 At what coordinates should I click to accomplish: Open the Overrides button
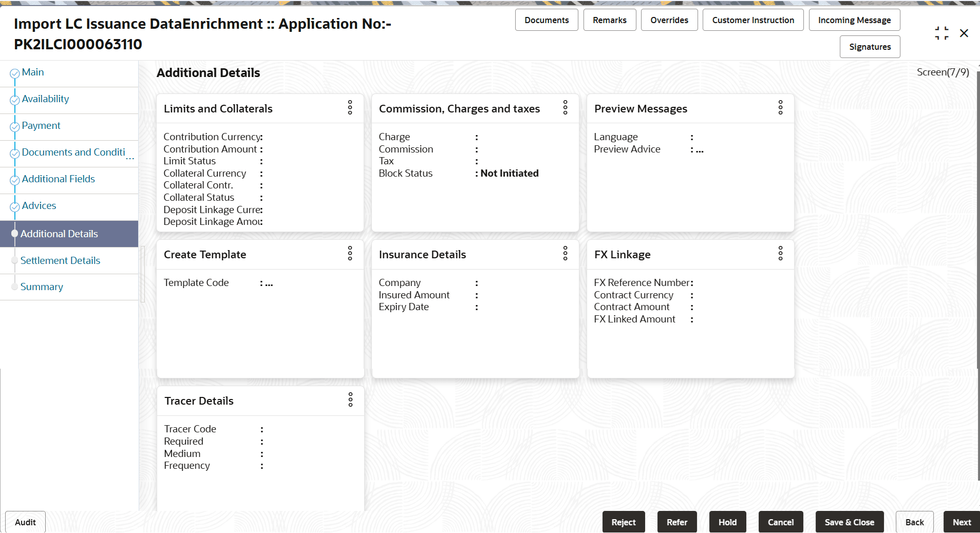coord(669,20)
